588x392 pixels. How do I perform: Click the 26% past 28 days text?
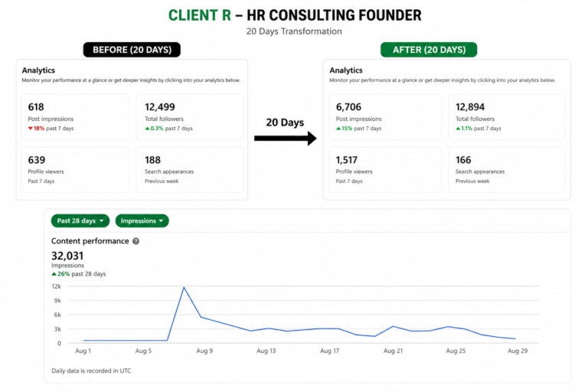click(x=79, y=274)
